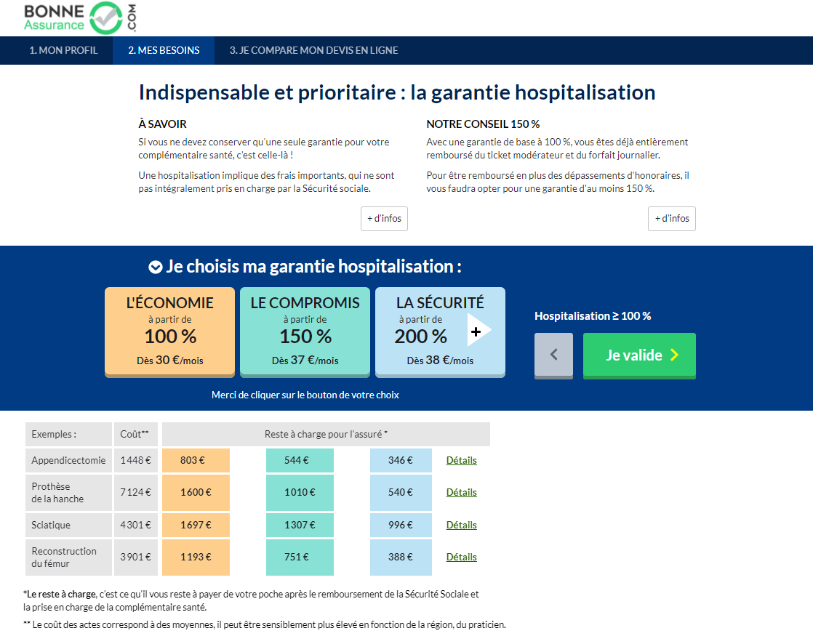View Détails for Sciatique row
Image resolution: width=813 pixels, height=644 pixels.
[x=461, y=525]
